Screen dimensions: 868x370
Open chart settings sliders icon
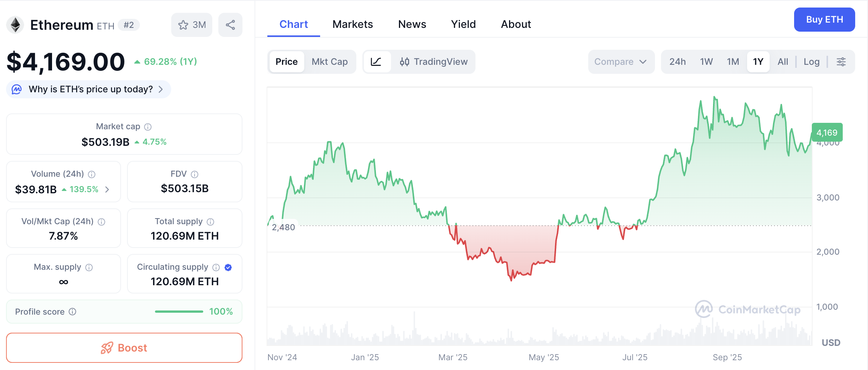coord(841,62)
